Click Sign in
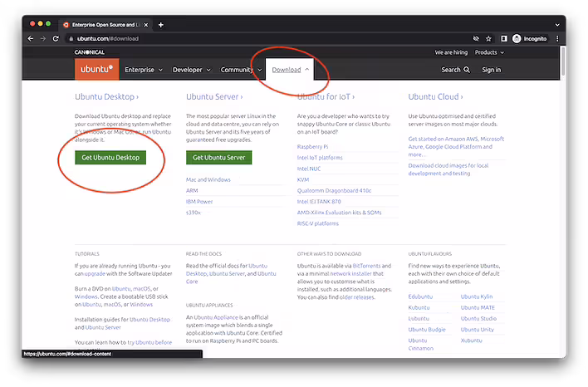This screenshot has width=588, height=387. (492, 70)
